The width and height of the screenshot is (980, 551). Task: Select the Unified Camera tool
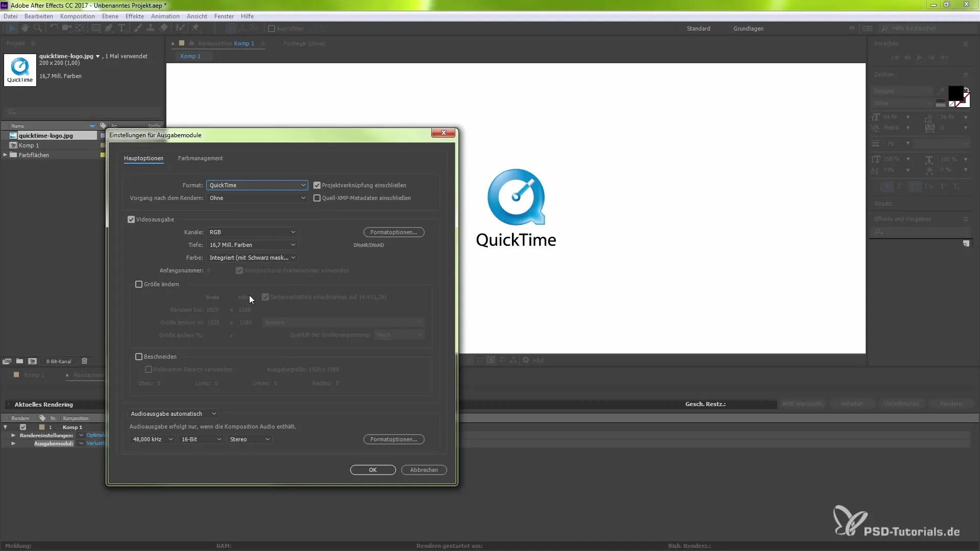[66, 28]
